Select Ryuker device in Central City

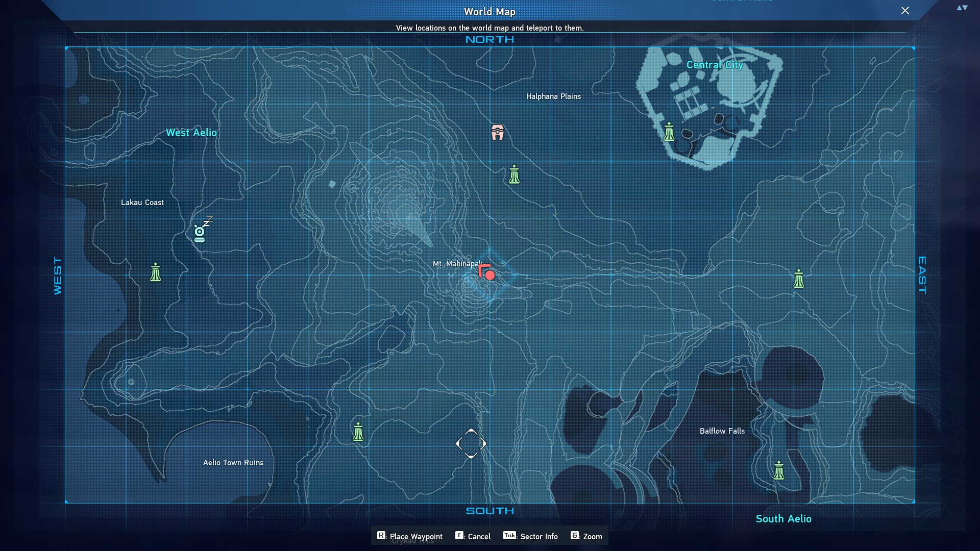[x=669, y=132]
